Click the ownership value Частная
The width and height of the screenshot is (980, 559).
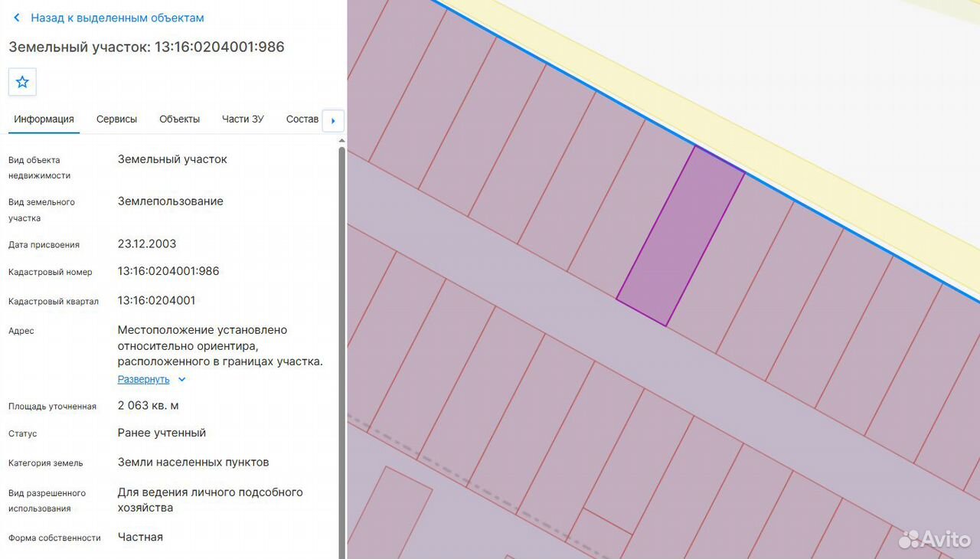(x=140, y=537)
